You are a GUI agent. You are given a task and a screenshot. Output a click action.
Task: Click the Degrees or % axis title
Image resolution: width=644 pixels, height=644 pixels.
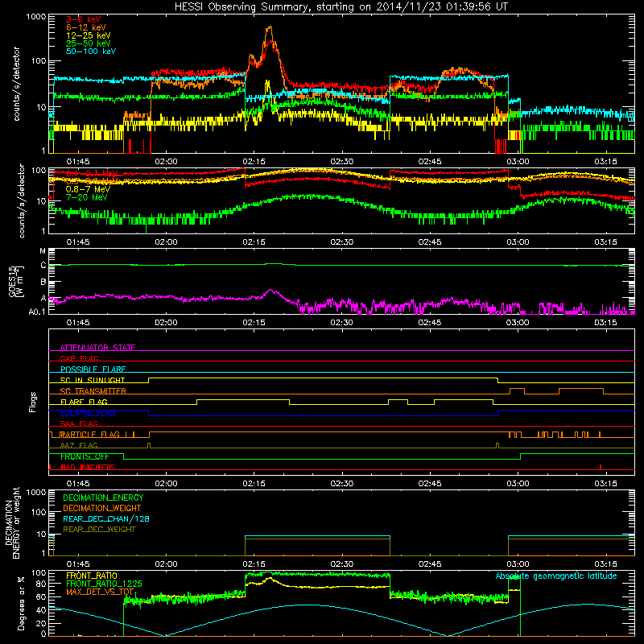(21, 603)
